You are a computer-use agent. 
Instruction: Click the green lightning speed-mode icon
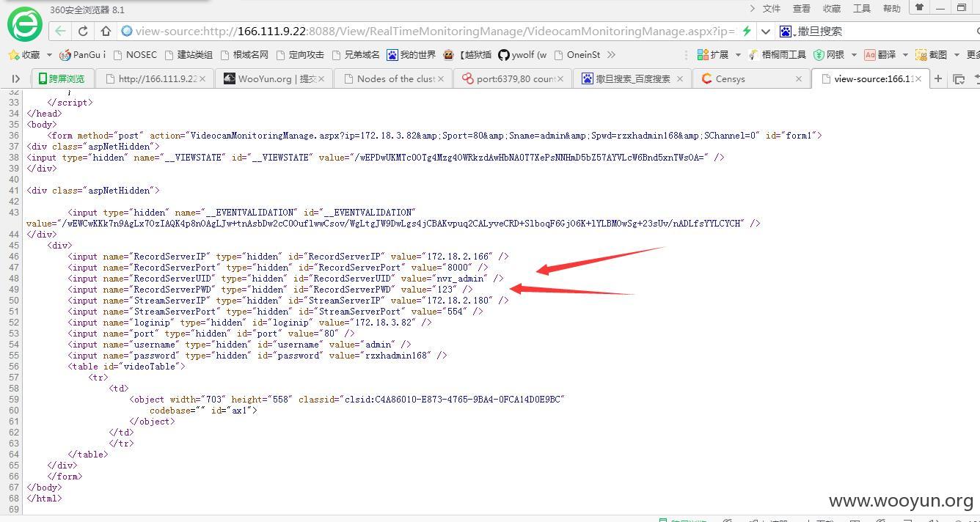[746, 31]
